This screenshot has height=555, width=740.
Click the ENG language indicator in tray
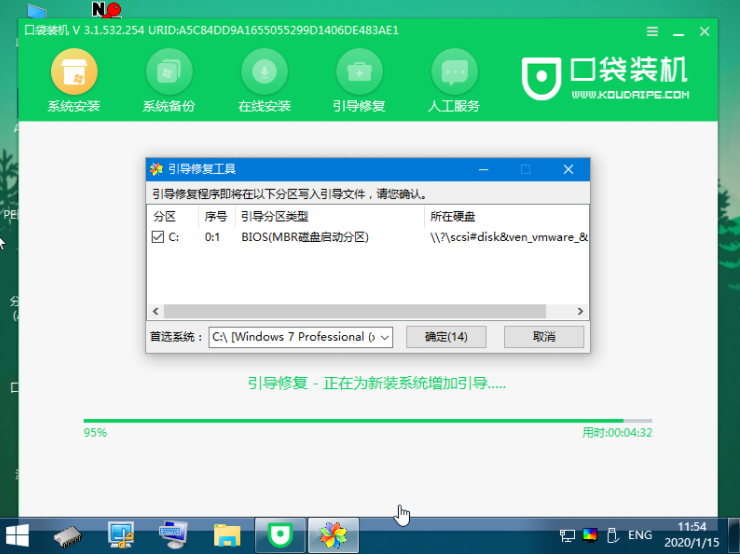640,535
